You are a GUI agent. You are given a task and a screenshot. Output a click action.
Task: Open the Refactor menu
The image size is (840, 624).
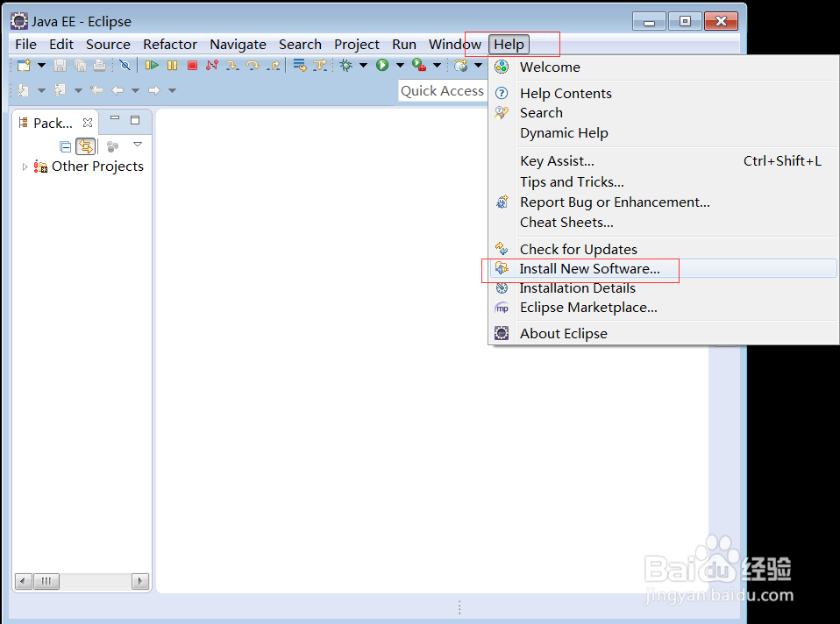click(170, 45)
